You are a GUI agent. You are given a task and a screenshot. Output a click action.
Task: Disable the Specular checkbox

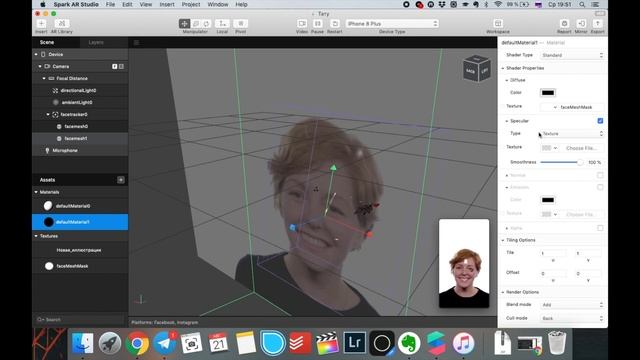[600, 121]
